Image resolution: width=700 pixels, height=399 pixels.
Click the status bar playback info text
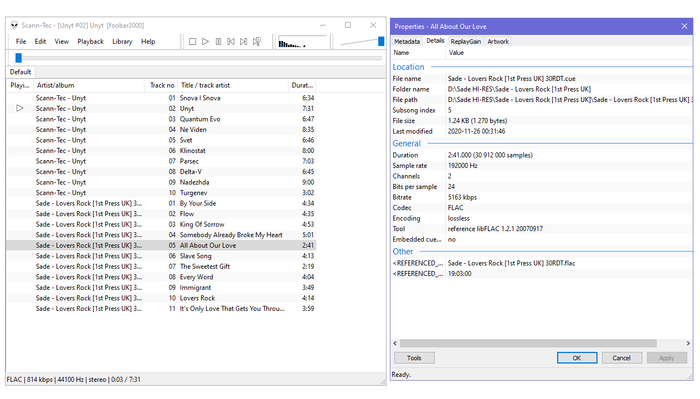tap(74, 380)
